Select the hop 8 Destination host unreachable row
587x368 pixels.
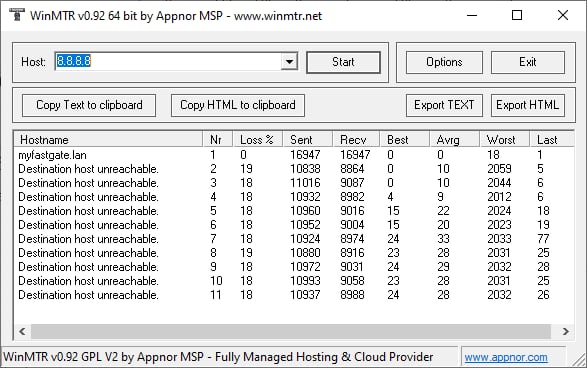294,253
